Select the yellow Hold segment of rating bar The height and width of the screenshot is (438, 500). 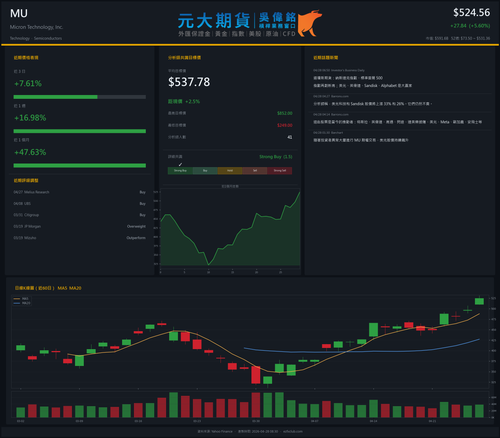click(230, 171)
